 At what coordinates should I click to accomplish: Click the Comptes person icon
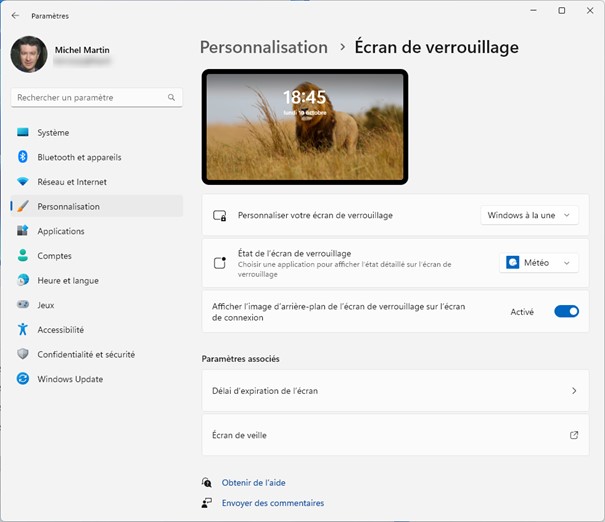pos(23,255)
